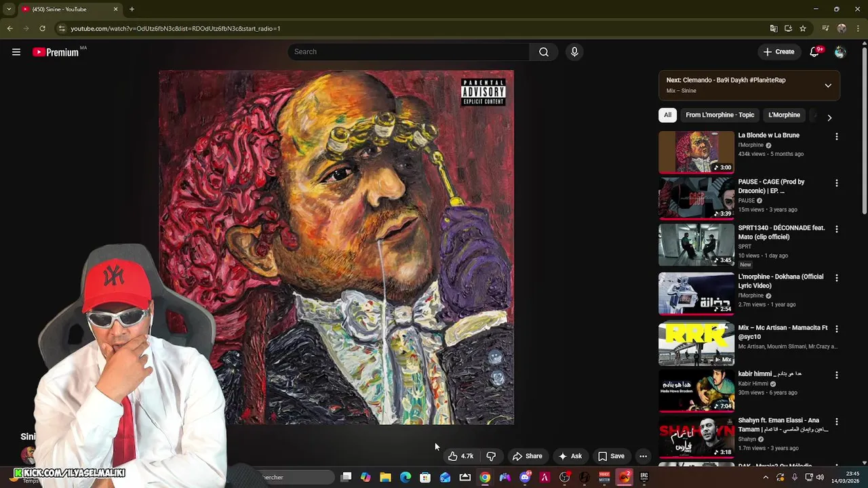Click the address bar URL
The width and height of the screenshot is (868, 488).
176,28
